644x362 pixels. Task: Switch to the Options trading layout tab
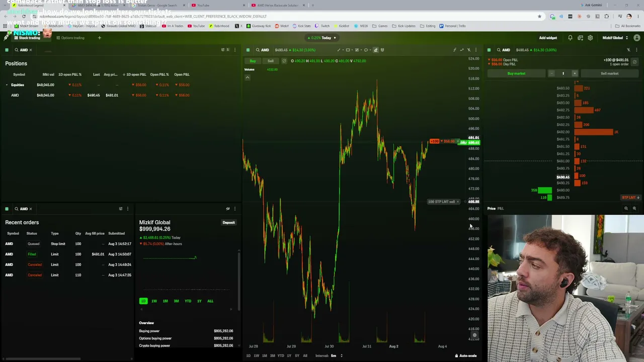[70, 38]
